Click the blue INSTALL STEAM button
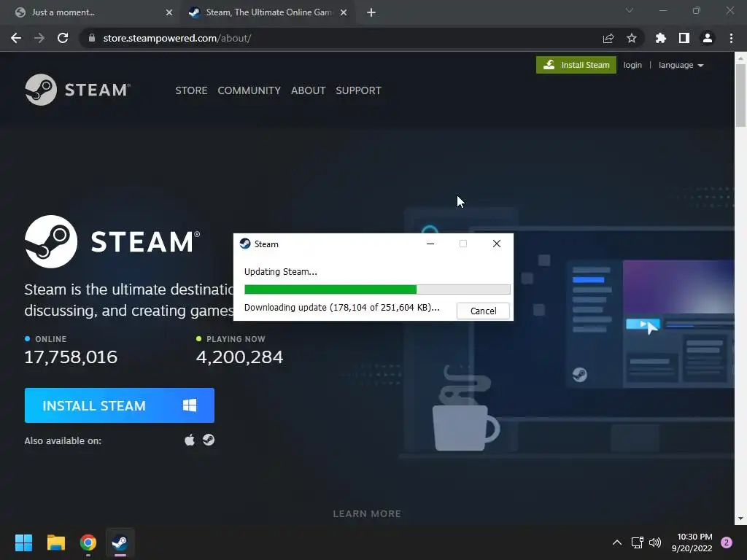The height and width of the screenshot is (560, 747). click(120, 405)
